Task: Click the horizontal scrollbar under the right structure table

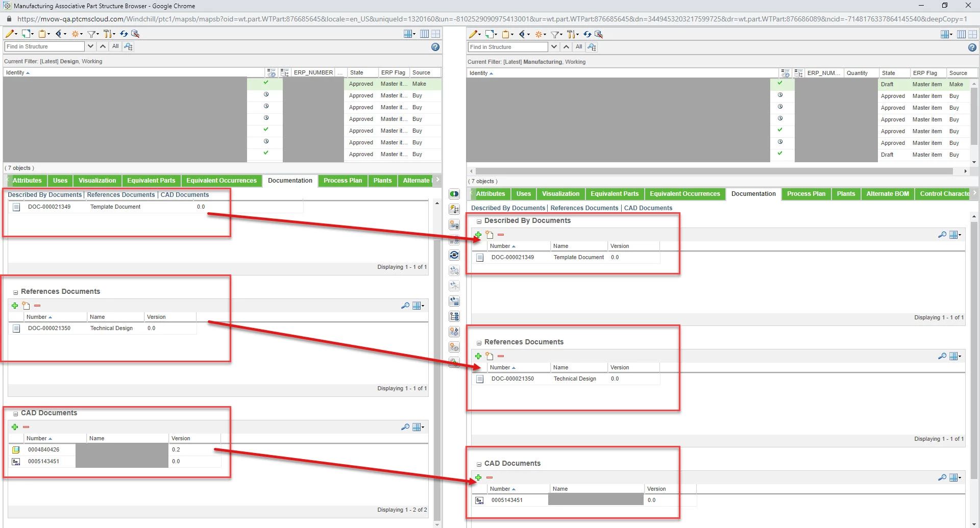Action: pyautogui.click(x=714, y=171)
